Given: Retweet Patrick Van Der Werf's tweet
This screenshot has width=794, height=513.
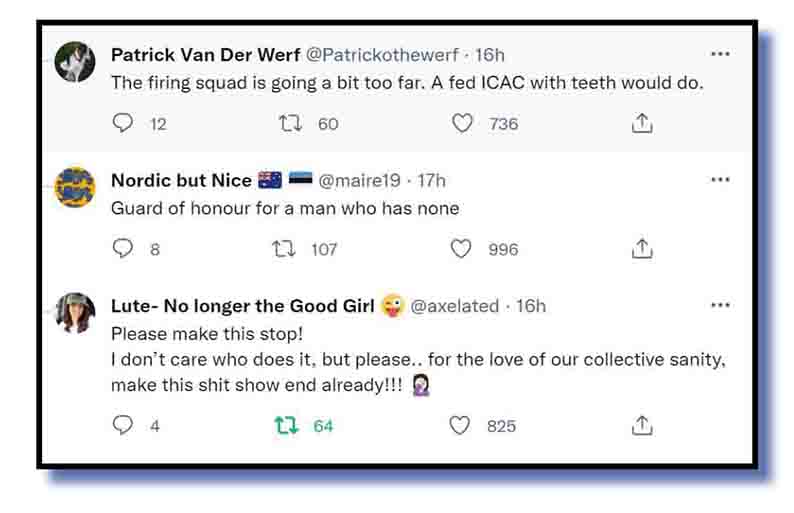Looking at the screenshot, I should 291,123.
